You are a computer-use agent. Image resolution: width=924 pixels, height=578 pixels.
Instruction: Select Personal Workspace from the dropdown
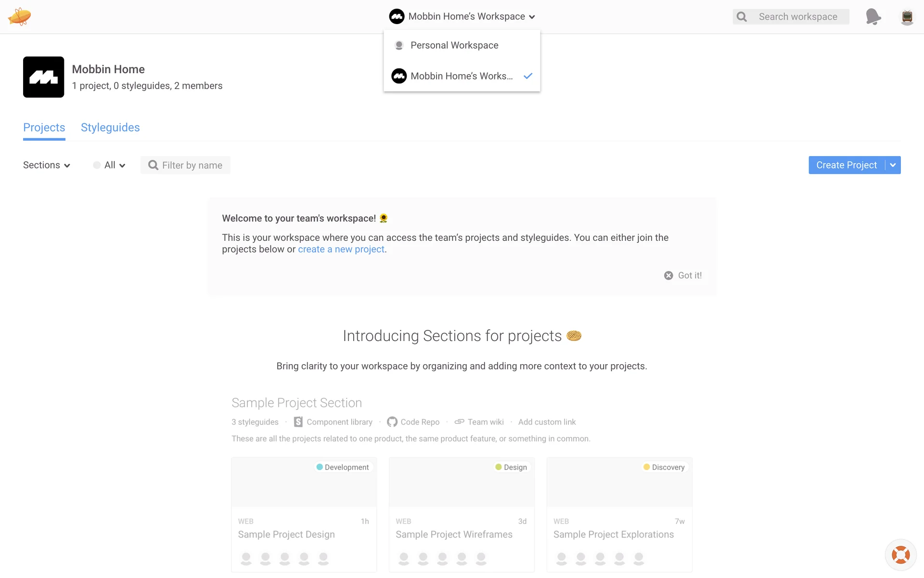tap(454, 45)
